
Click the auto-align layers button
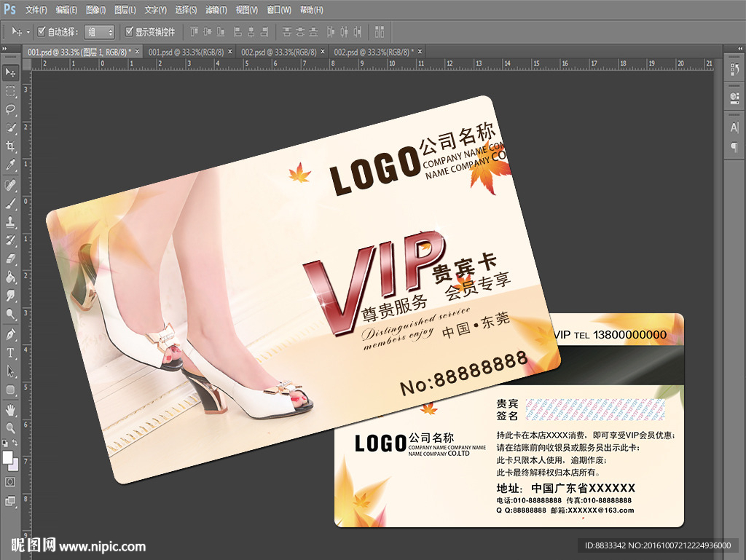click(380, 32)
